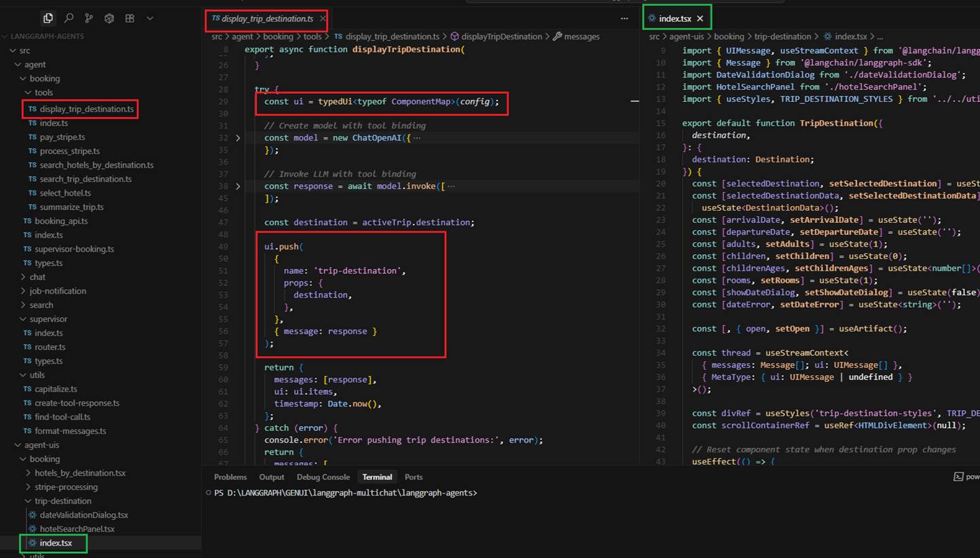Click the React icon beside hotelSearchPanel.tsx

coord(33,529)
